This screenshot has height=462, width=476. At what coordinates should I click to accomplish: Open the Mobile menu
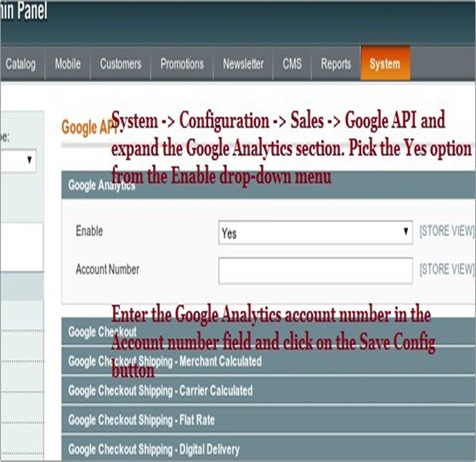pos(68,64)
